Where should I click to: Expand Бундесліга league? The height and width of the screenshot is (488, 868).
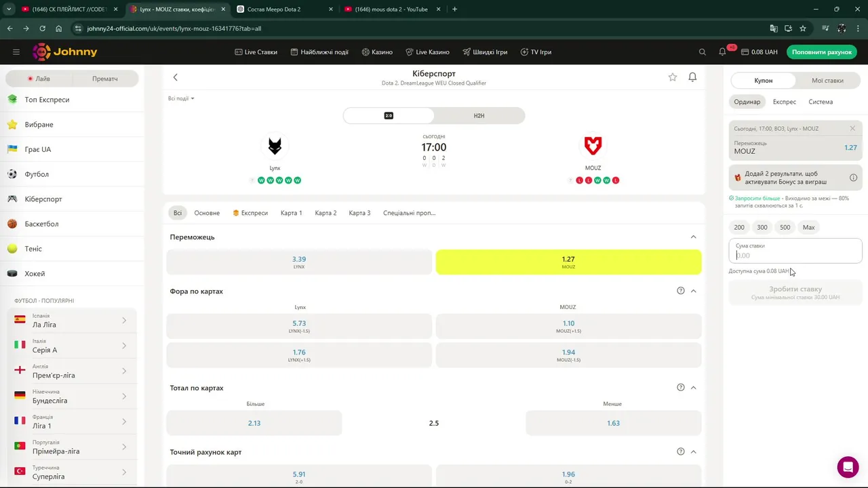123,396
